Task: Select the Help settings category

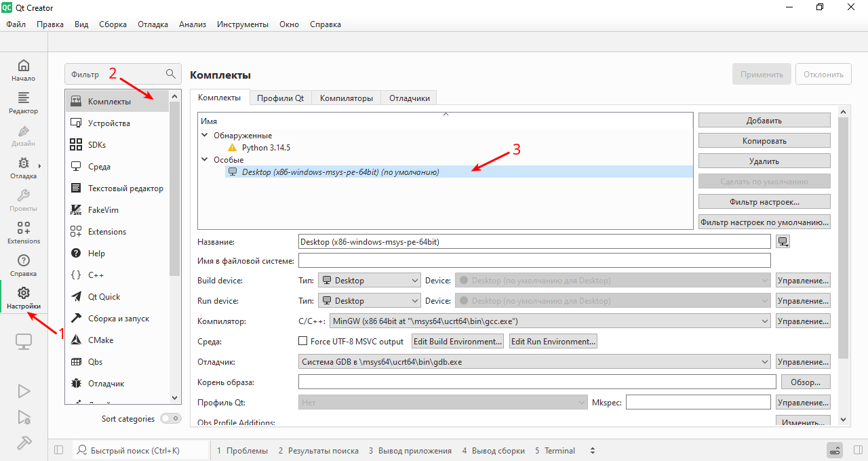Action: (x=117, y=254)
